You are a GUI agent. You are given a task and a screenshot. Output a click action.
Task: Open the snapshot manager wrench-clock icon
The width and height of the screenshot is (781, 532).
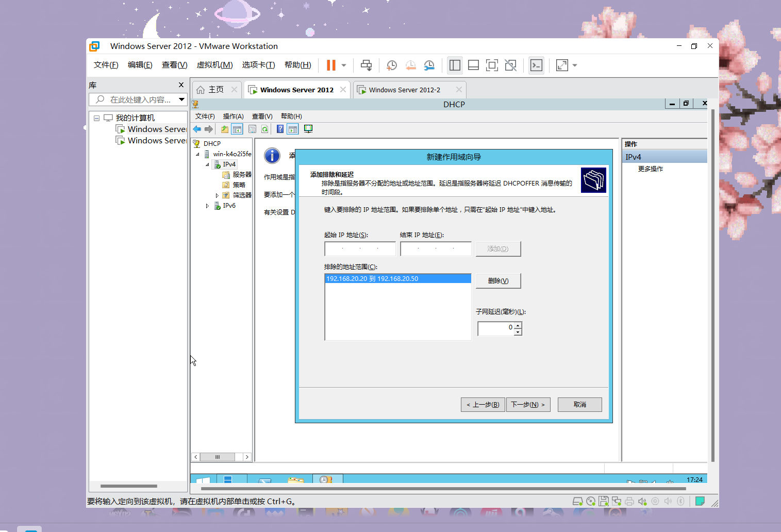point(429,65)
